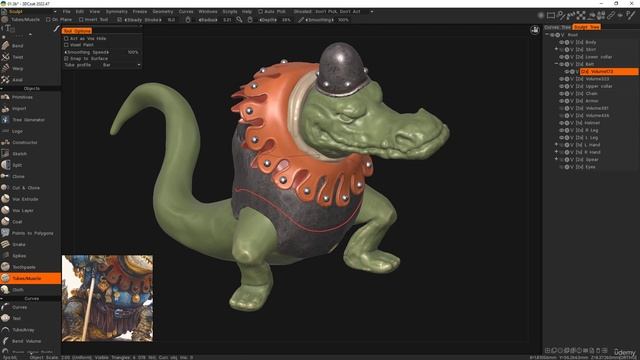The image size is (640, 360).
Task: Collapse the Belt tree node
Action: (x=556, y=64)
